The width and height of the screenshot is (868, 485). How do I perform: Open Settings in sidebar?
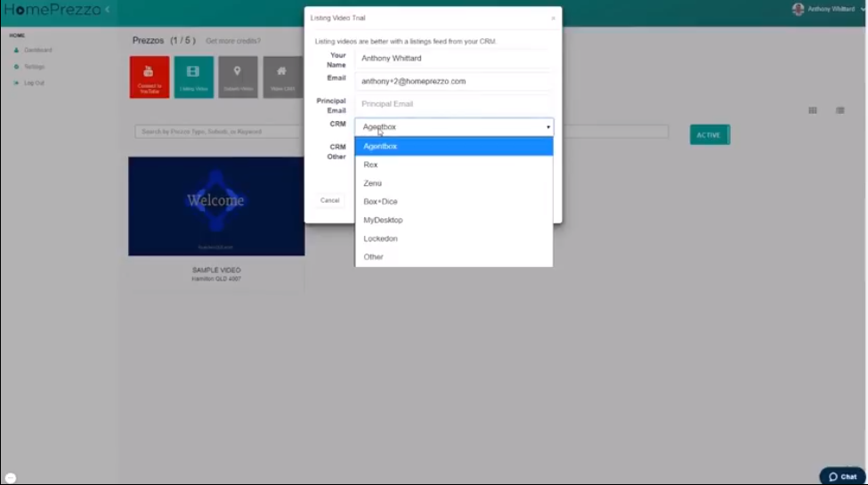pos(35,67)
